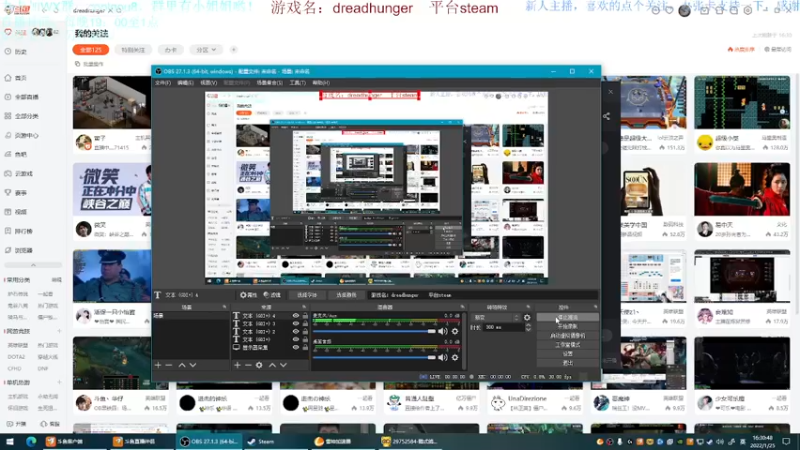800x450 pixels.
Task: Toggle visibility of text source GDI+ 4
Action: 295,316
